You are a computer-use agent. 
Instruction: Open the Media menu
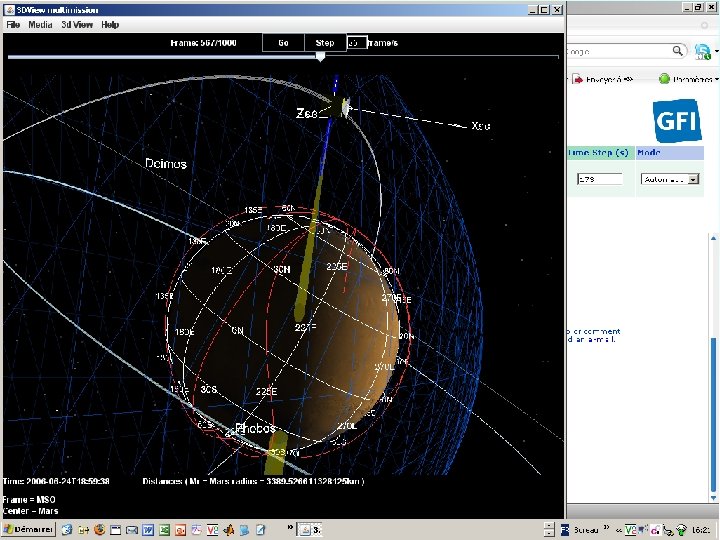pyautogui.click(x=40, y=24)
